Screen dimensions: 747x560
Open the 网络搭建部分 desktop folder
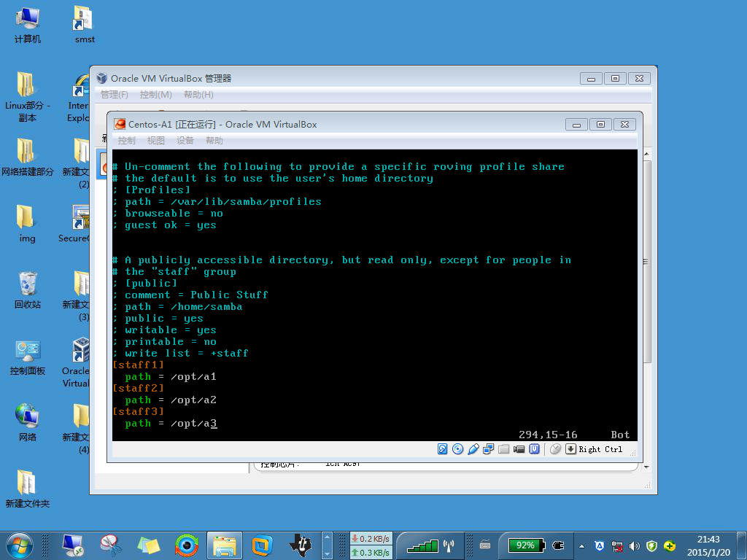tap(27, 157)
